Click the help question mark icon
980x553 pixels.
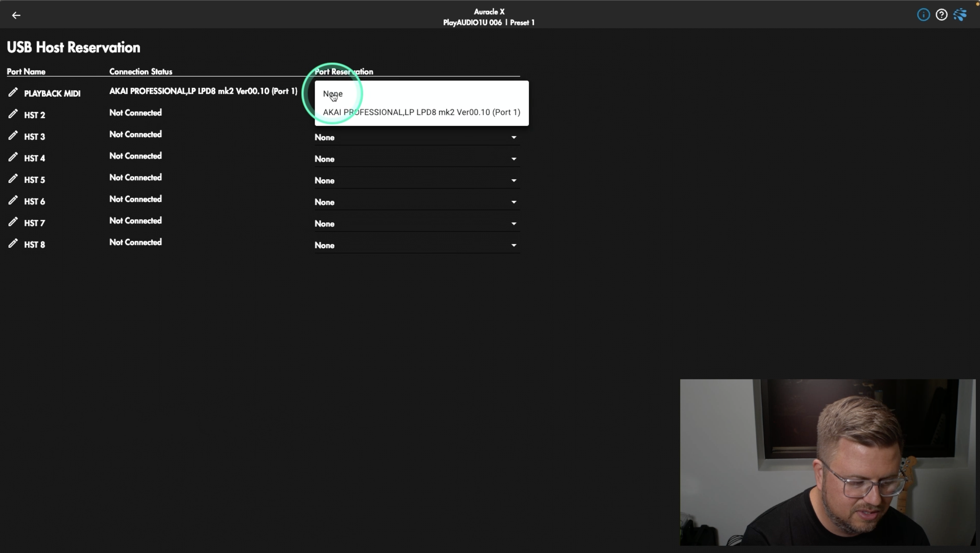(941, 15)
